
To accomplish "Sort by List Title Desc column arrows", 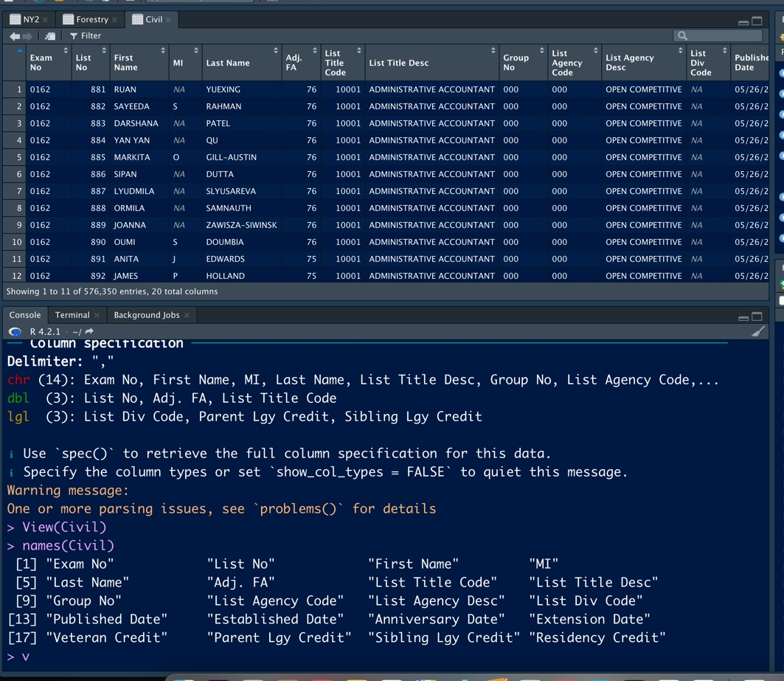I will click(493, 50).
